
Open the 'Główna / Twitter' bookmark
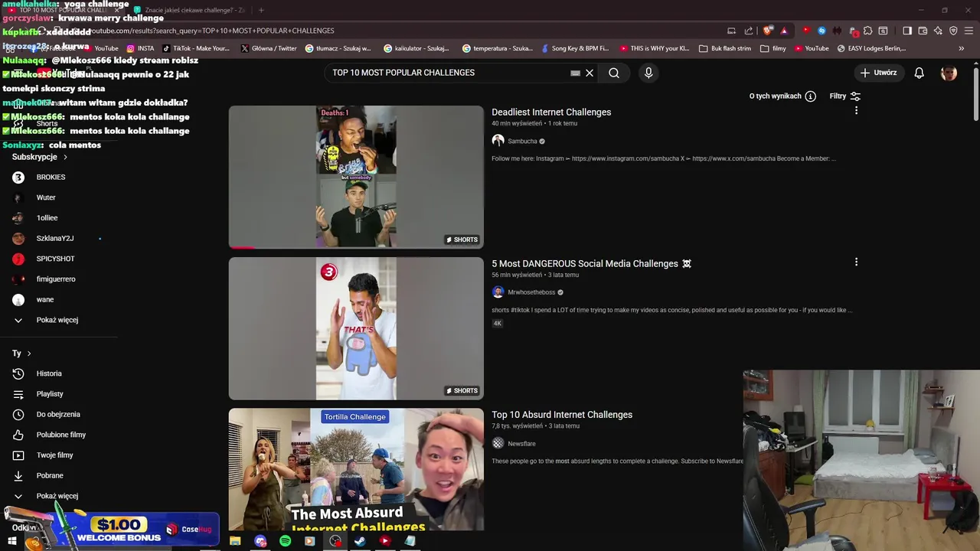269,48
